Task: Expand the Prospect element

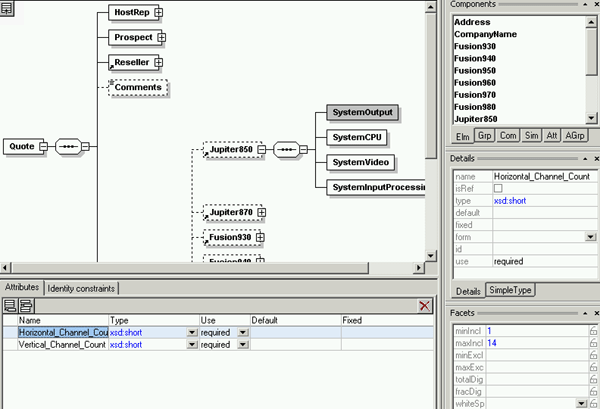Action: tap(161, 37)
